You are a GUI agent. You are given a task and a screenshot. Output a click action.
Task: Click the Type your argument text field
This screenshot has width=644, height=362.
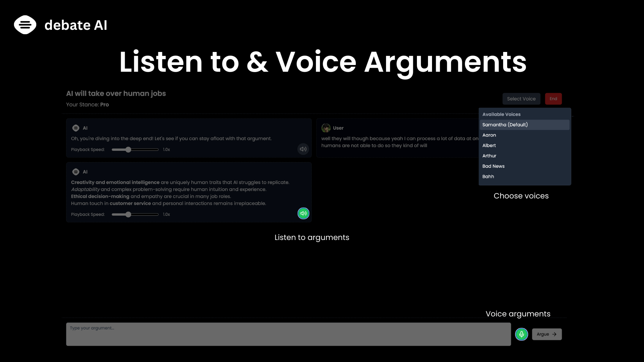point(288,334)
